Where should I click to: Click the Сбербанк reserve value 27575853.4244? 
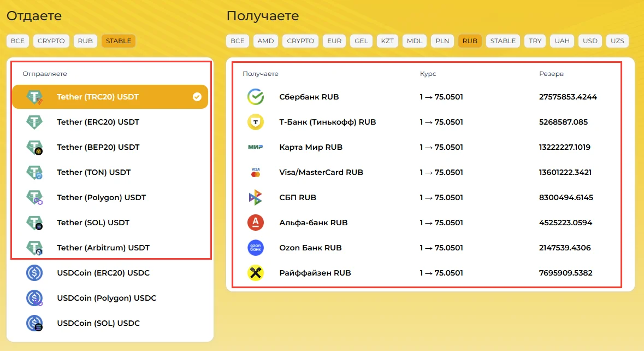568,97
